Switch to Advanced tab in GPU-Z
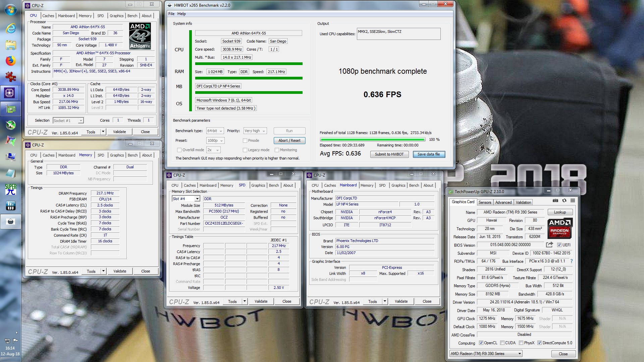 503,202
